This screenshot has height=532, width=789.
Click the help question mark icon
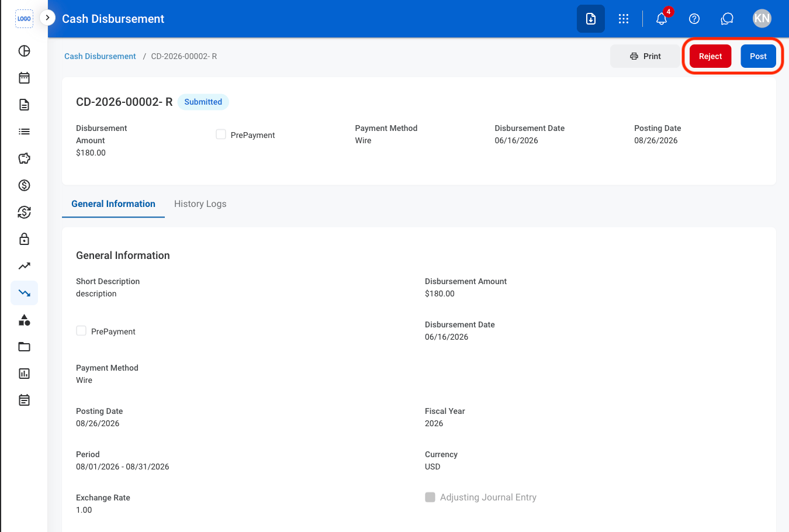point(694,19)
